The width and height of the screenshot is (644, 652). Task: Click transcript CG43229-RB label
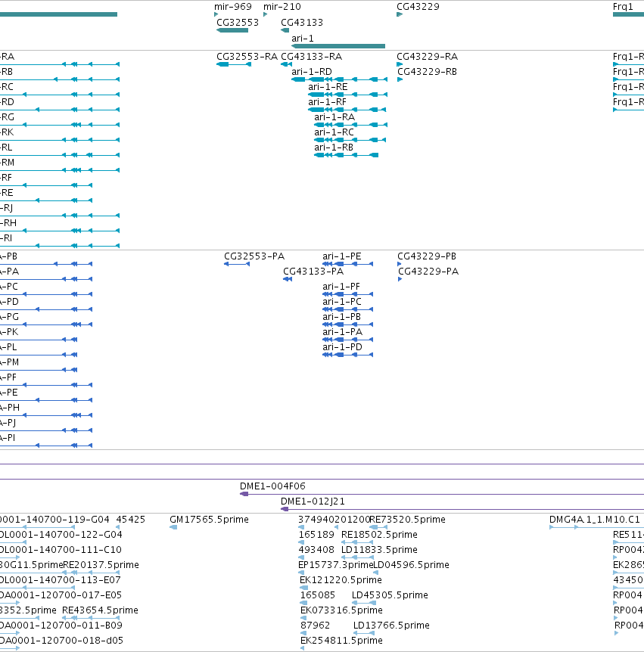pyautogui.click(x=427, y=72)
